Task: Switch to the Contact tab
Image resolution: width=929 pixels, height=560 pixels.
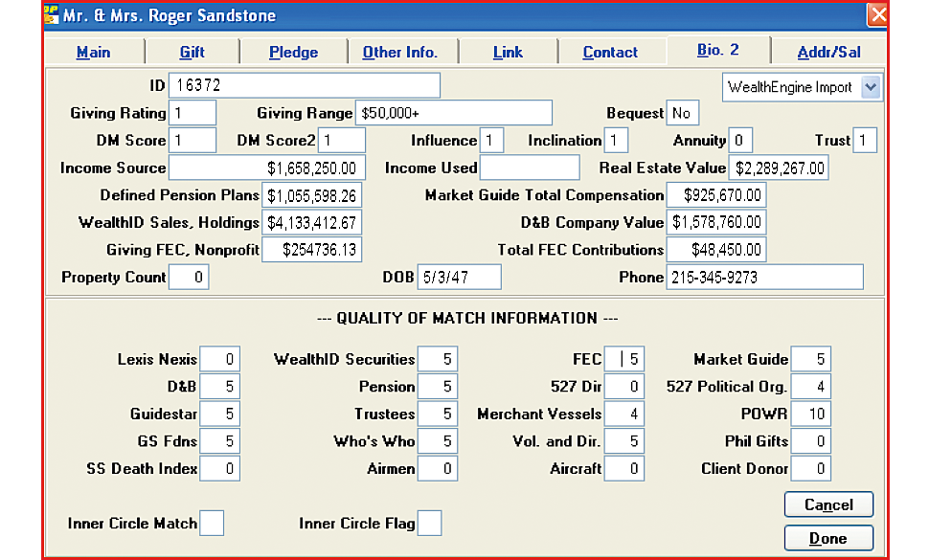Action: (x=610, y=52)
